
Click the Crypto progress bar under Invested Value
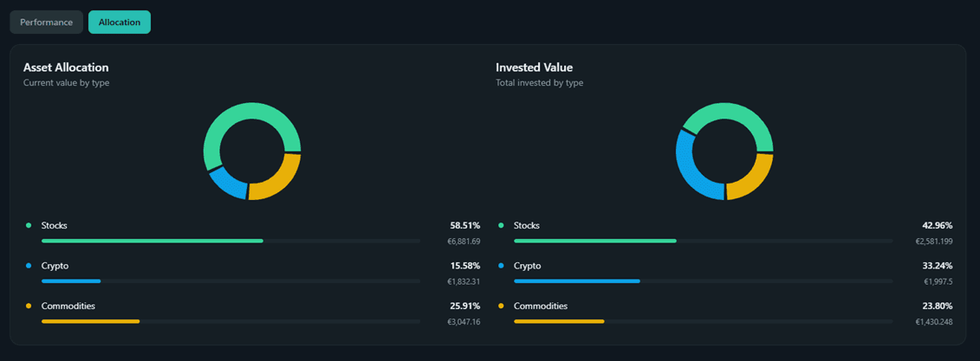pyautogui.click(x=703, y=281)
